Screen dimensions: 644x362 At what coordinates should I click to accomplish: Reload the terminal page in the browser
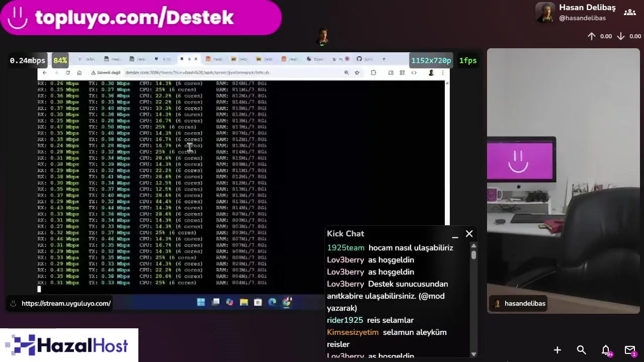coord(68,73)
